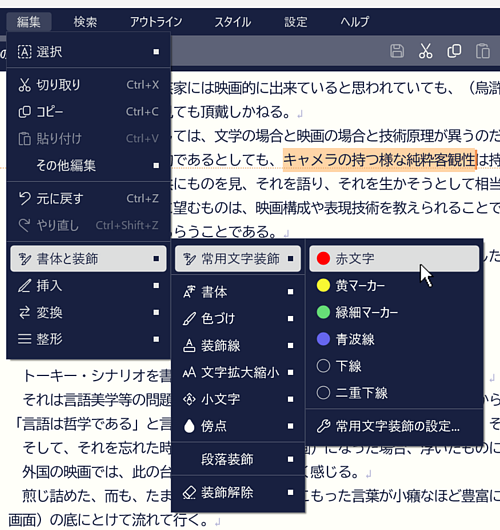The image size is (500, 530).
Task: Click the copy icon in the toolbar
Action: pos(454,51)
